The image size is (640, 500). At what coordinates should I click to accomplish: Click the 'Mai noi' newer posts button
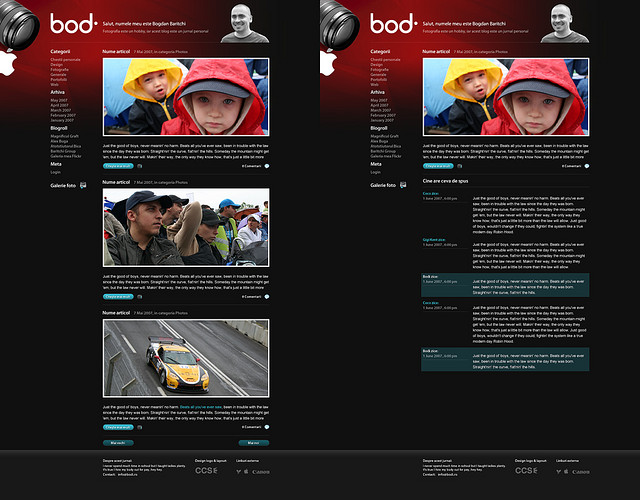pos(253,441)
